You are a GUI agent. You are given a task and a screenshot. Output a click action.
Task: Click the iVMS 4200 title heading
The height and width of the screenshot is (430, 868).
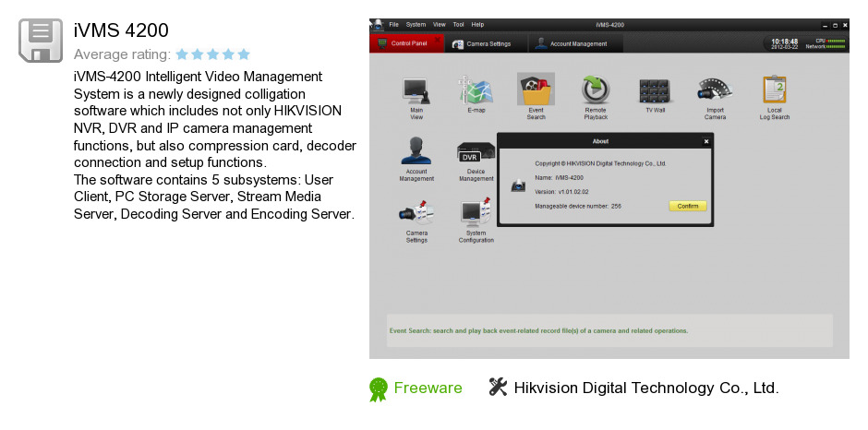[x=121, y=30]
